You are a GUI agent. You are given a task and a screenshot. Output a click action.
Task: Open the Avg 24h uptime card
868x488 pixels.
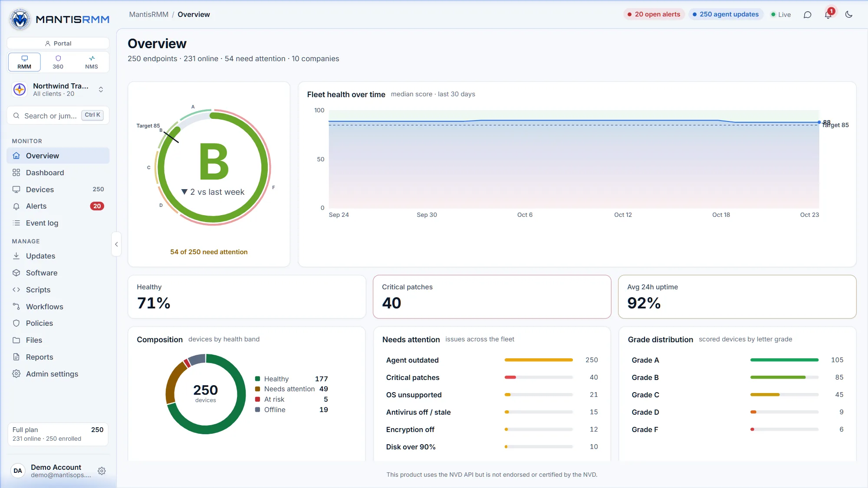click(737, 297)
